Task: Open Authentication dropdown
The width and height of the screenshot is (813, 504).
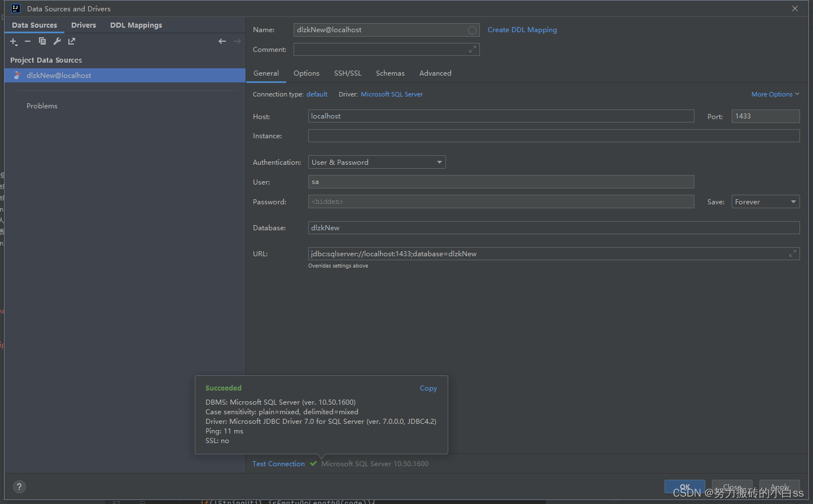Action: tap(377, 163)
